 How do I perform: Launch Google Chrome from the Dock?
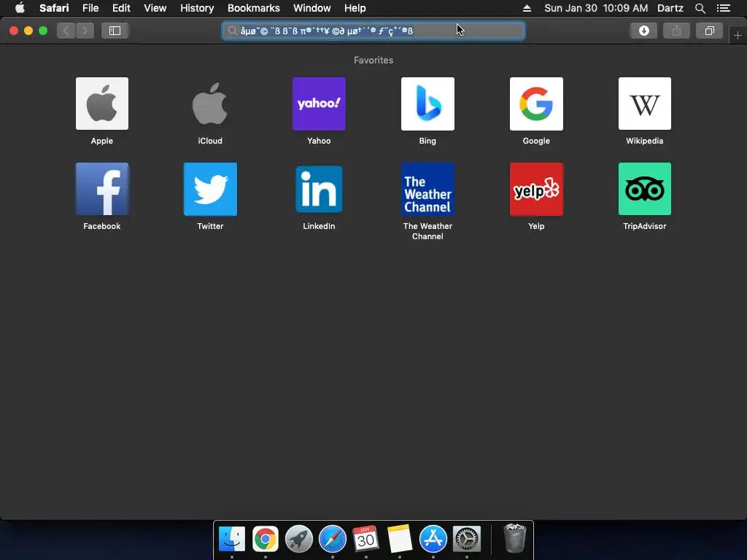pyautogui.click(x=266, y=539)
